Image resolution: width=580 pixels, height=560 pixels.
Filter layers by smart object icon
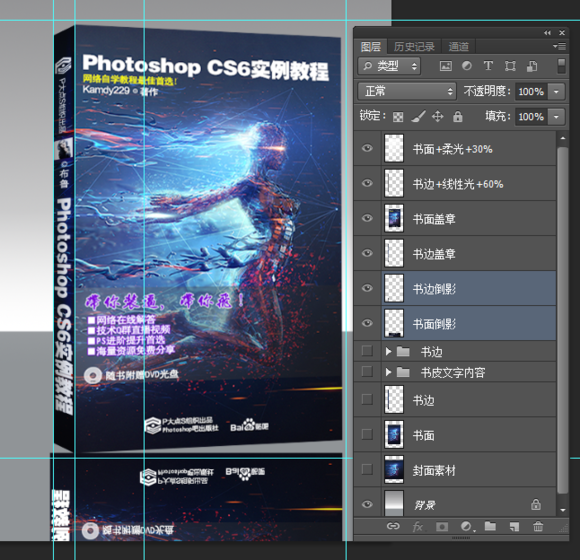(x=532, y=66)
